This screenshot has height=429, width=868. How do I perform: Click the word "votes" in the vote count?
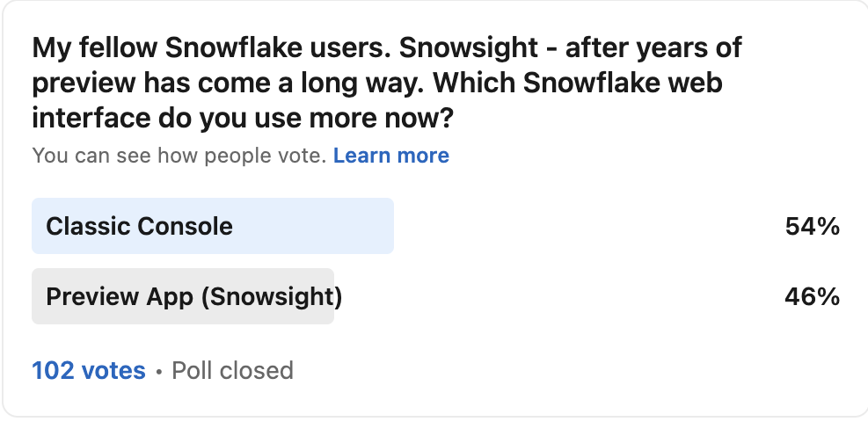coord(113,371)
